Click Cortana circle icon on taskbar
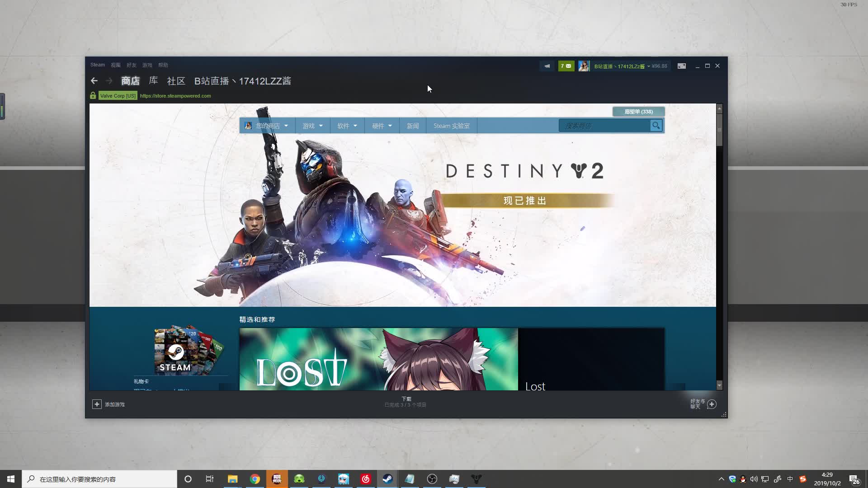The image size is (868, 488). coord(188,479)
